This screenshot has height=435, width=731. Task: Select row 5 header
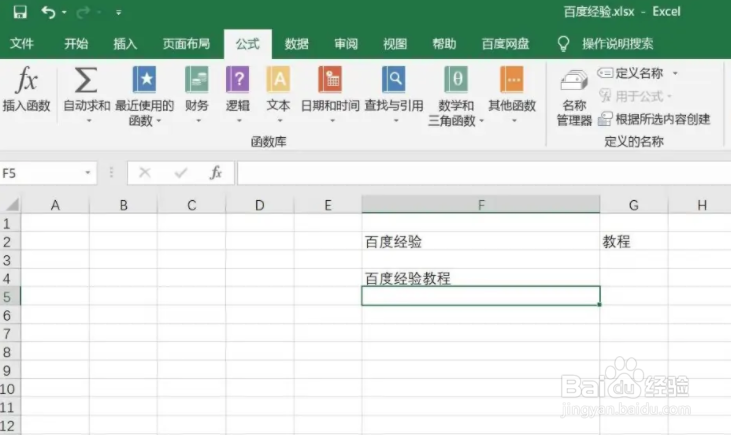pos(10,297)
